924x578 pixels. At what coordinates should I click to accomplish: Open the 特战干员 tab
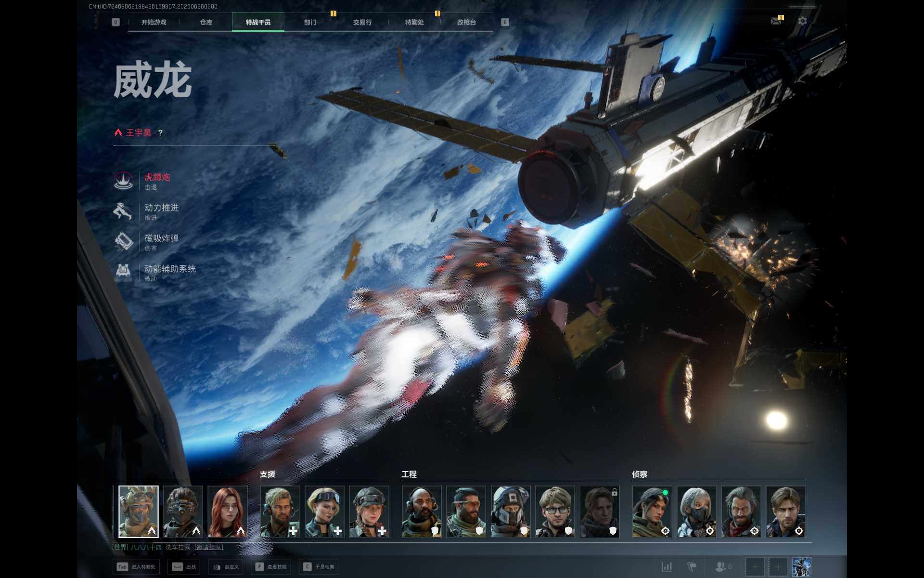[258, 22]
